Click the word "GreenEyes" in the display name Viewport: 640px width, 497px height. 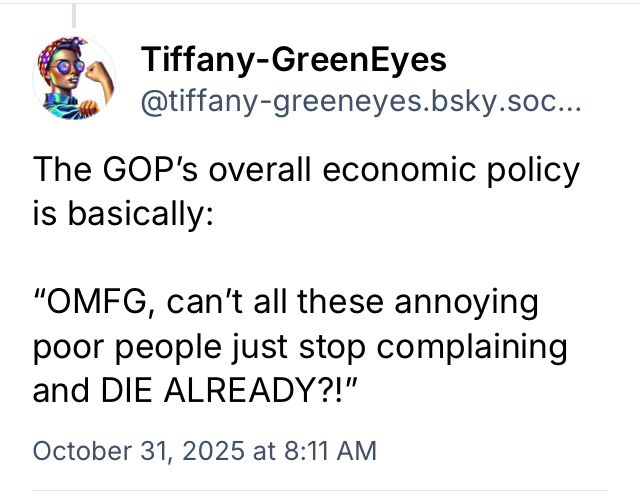(359, 60)
